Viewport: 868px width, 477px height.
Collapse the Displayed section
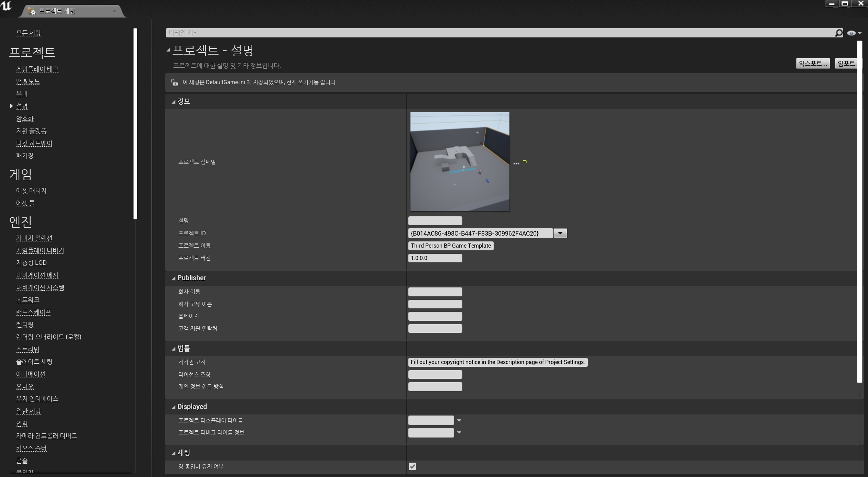tap(174, 407)
